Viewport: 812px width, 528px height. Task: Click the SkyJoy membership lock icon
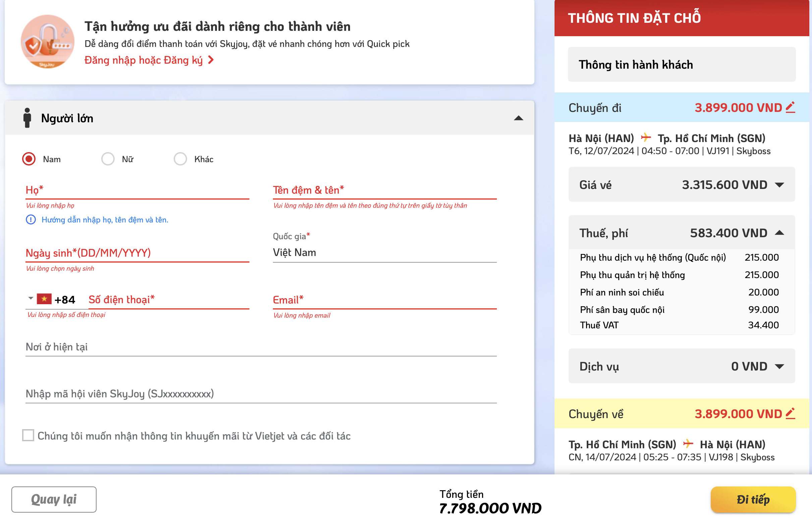[47, 41]
